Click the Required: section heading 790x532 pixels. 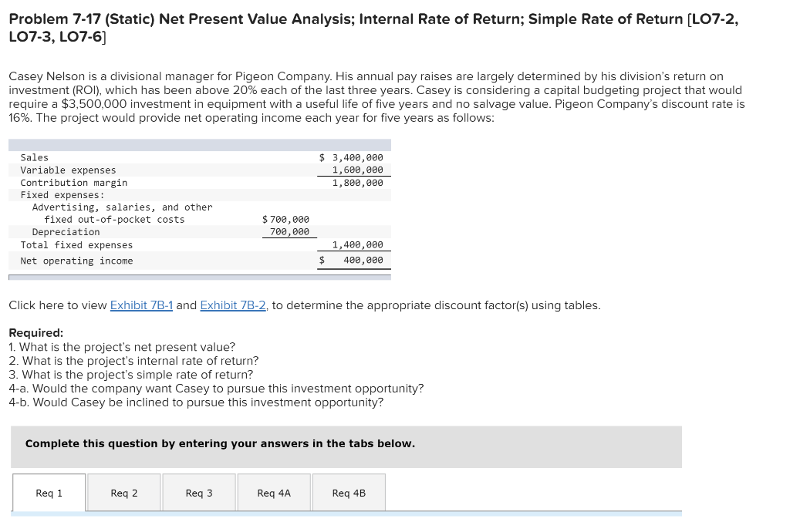pyautogui.click(x=29, y=332)
